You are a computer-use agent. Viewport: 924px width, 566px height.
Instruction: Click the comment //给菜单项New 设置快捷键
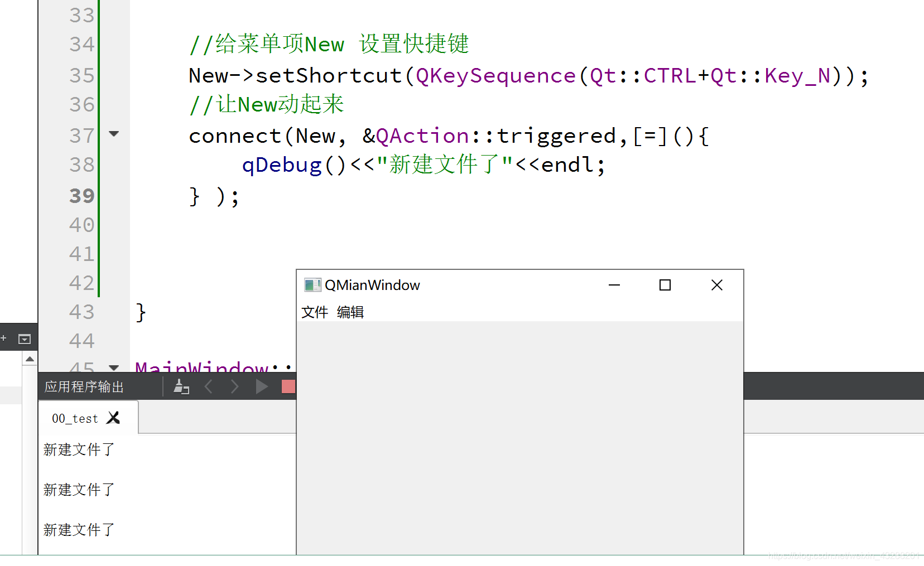pos(329,44)
